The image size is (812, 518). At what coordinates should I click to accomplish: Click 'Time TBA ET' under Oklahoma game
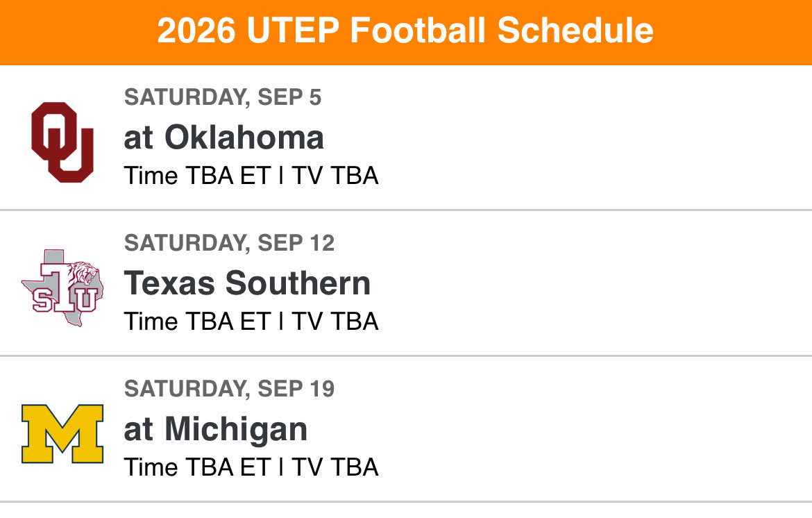(x=196, y=176)
